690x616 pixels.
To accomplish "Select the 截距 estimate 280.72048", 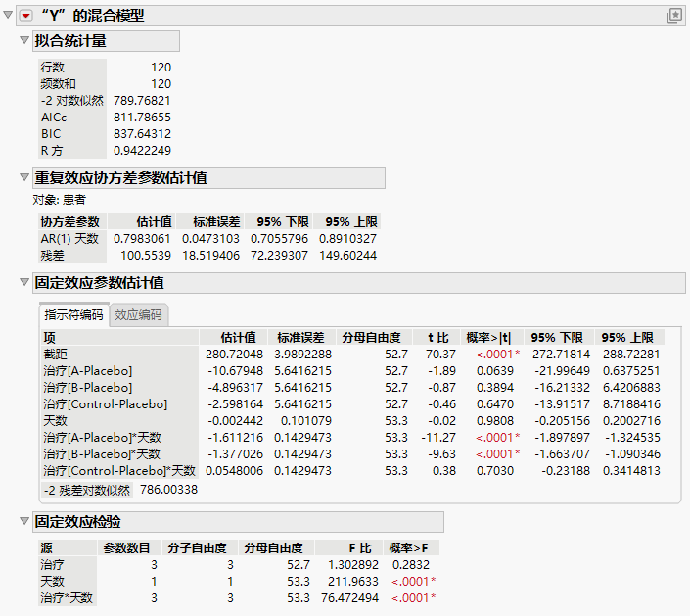I will tap(235, 355).
